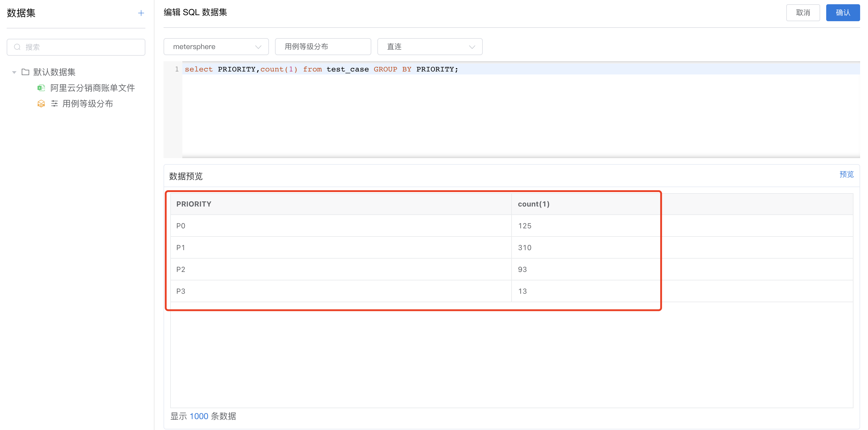
Task: Click into the SQL editor line 1
Action: click(505, 69)
